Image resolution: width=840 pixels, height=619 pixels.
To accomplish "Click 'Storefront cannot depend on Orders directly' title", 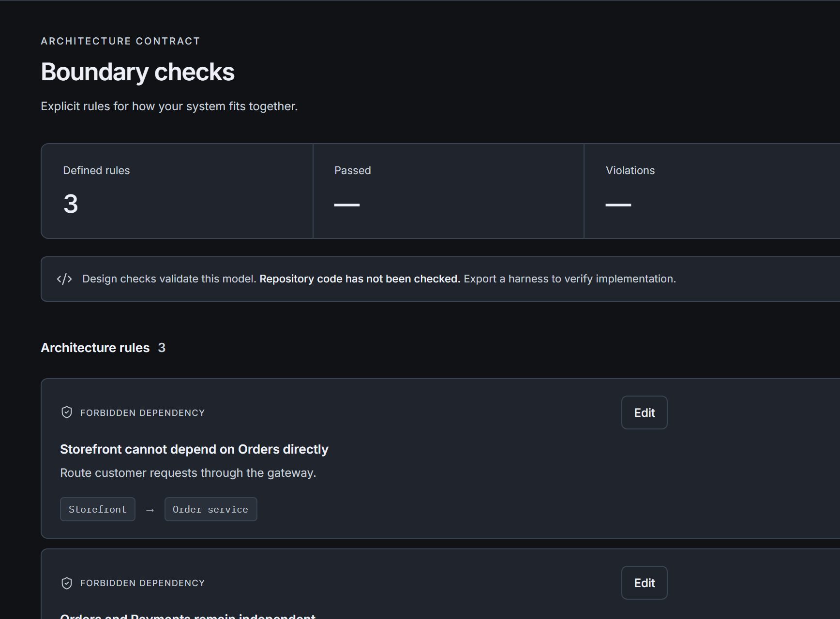I will 194,449.
